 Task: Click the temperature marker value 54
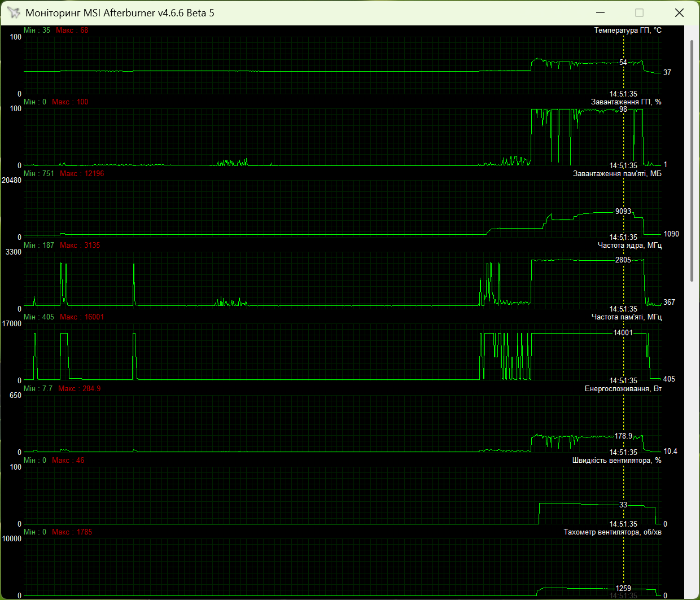(623, 63)
